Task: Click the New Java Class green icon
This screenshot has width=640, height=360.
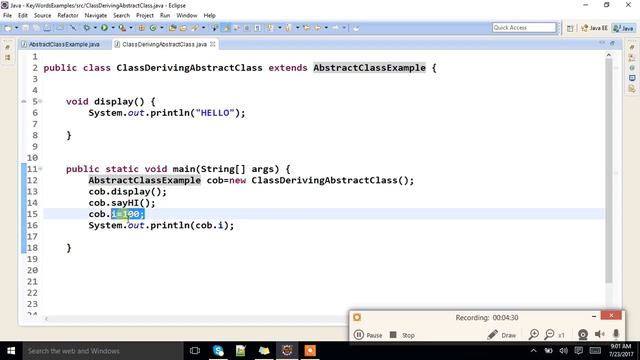Action: [x=153, y=28]
